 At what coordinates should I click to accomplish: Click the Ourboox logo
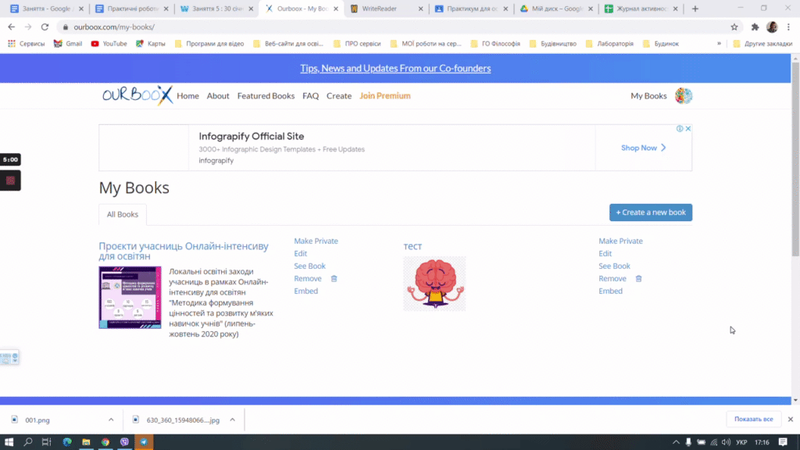tap(137, 96)
